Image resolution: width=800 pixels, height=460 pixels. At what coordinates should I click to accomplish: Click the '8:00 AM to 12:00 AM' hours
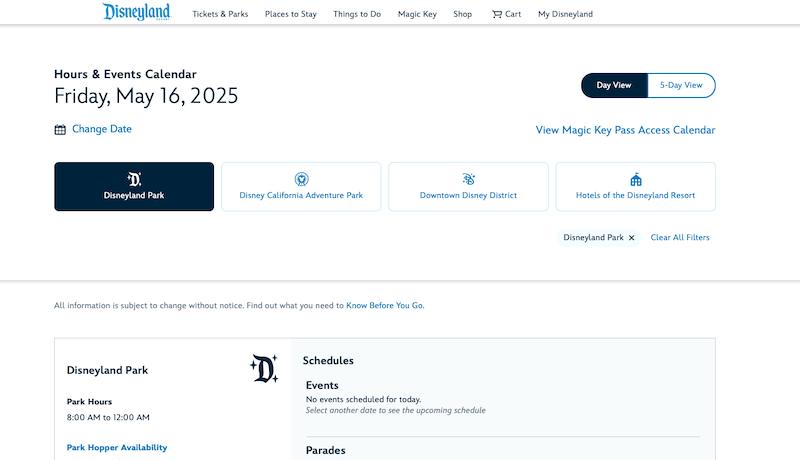click(108, 417)
